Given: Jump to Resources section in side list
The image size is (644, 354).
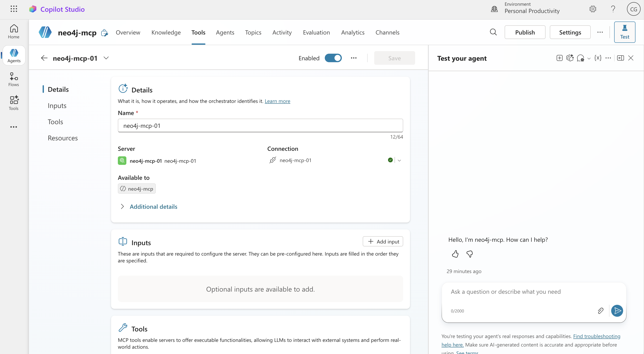Looking at the screenshot, I should tap(62, 138).
